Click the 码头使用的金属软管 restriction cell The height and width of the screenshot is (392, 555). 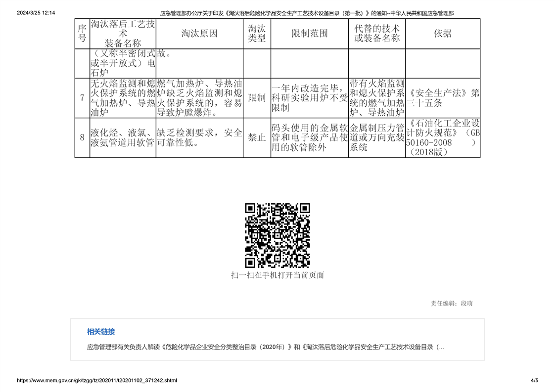pyautogui.click(x=310, y=137)
